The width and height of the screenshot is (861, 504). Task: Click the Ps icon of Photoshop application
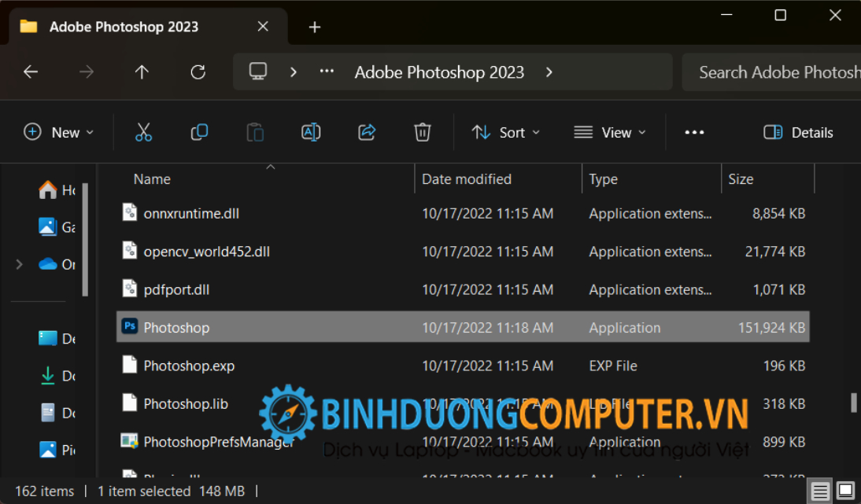130,326
